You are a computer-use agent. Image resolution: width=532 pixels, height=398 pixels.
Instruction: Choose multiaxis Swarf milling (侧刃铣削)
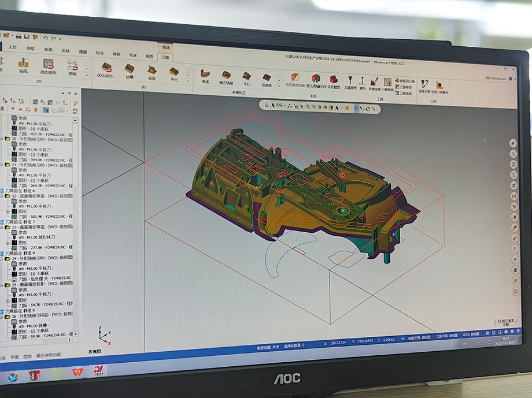pyautogui.click(x=226, y=77)
